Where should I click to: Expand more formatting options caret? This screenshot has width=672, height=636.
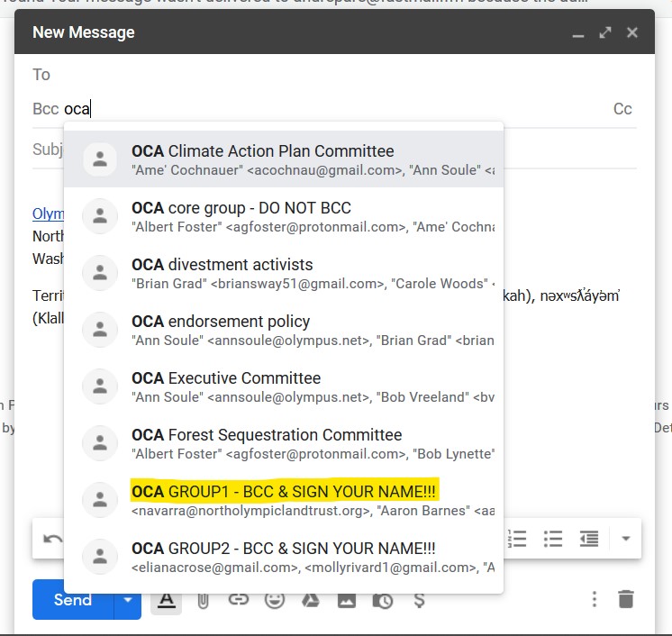[x=625, y=539]
